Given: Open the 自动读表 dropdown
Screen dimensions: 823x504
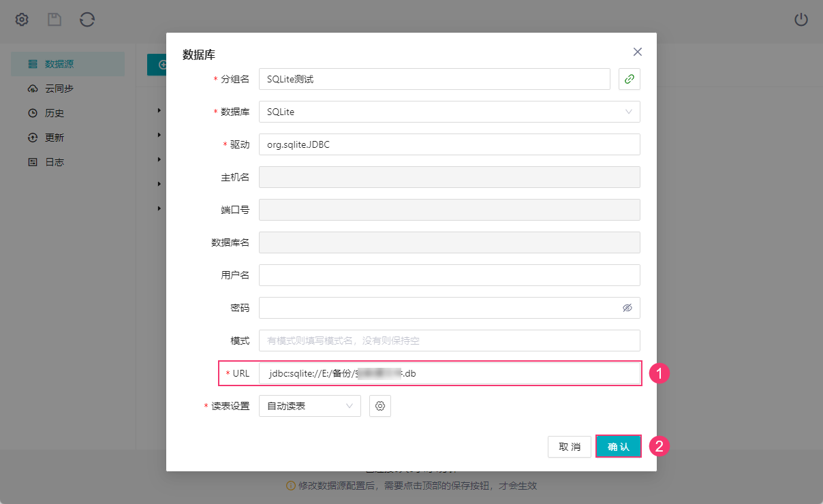Looking at the screenshot, I should pos(310,406).
